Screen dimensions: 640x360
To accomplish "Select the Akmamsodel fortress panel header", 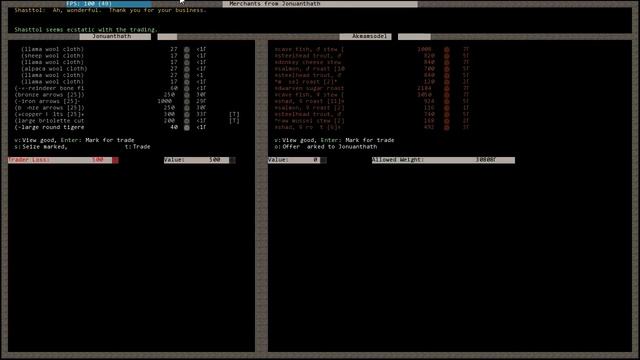I will point(366,37).
